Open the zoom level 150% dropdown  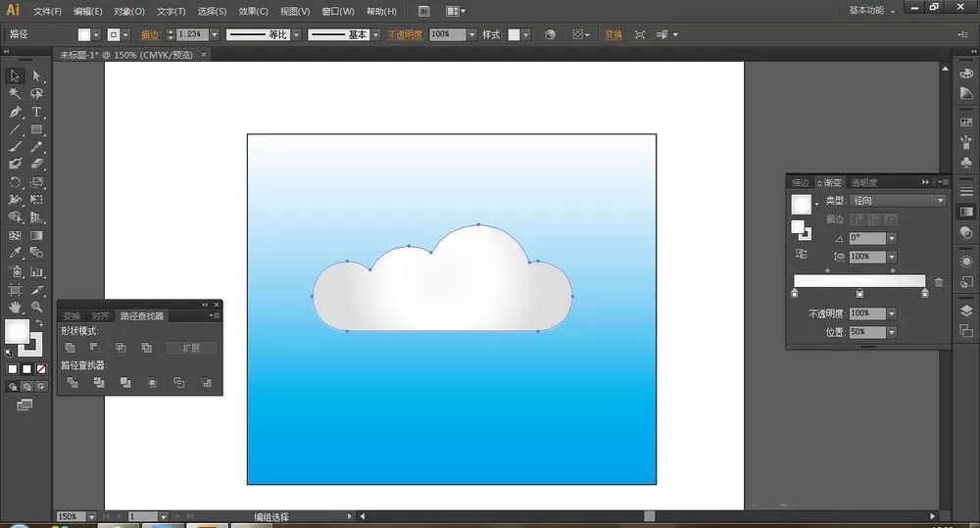[x=91, y=517]
